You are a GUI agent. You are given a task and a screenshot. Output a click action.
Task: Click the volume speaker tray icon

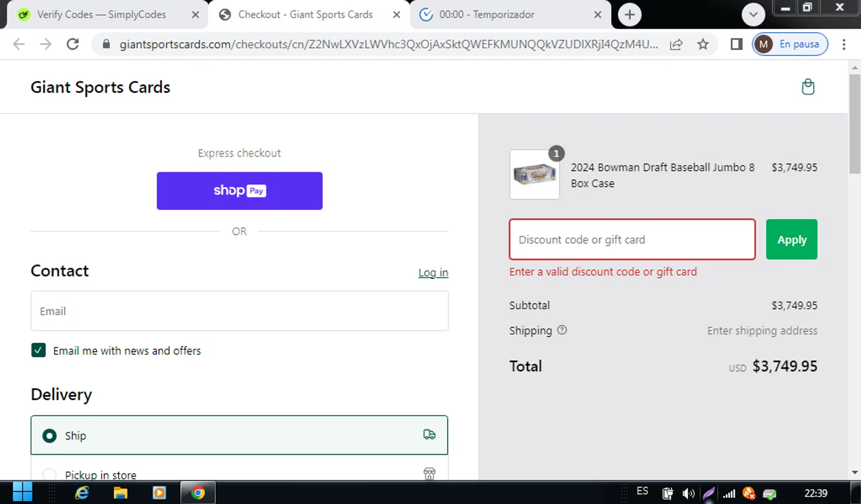coord(688,493)
